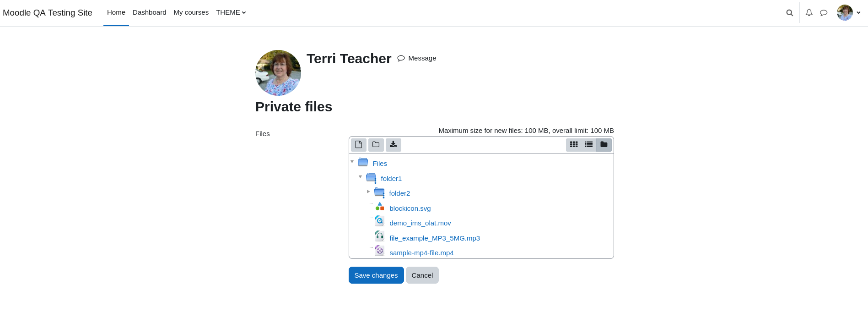Switch to folder tree view
The image size is (868, 318).
point(604,145)
